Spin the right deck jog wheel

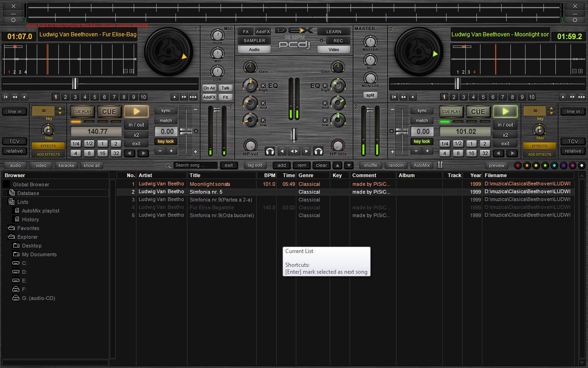[418, 51]
